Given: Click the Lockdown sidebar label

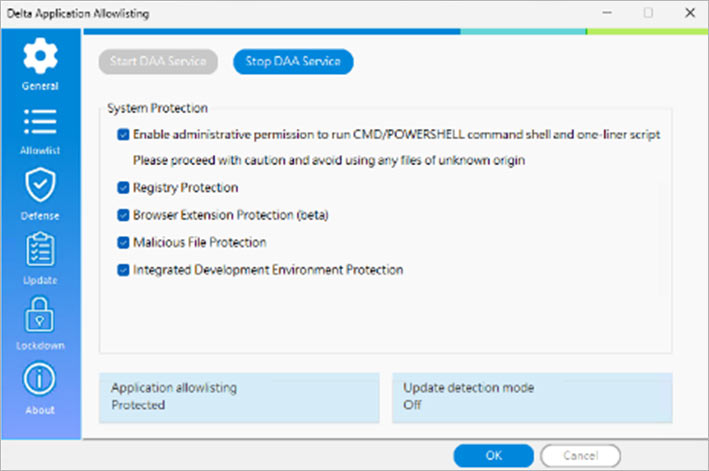Looking at the screenshot, I should click(x=40, y=345).
